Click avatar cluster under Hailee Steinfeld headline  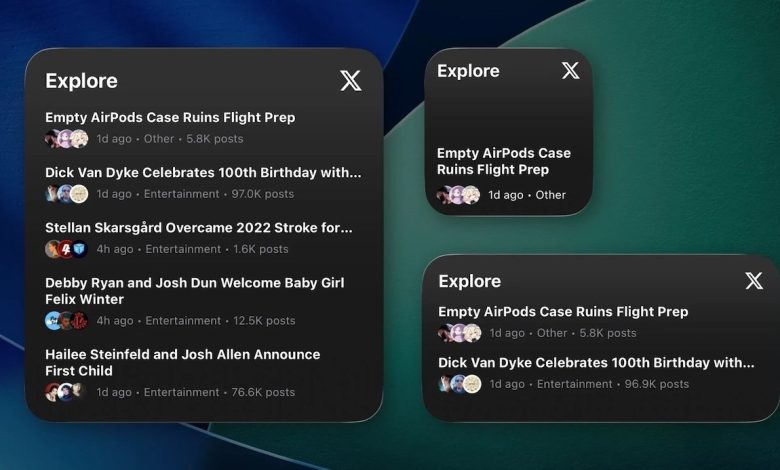[66, 392]
